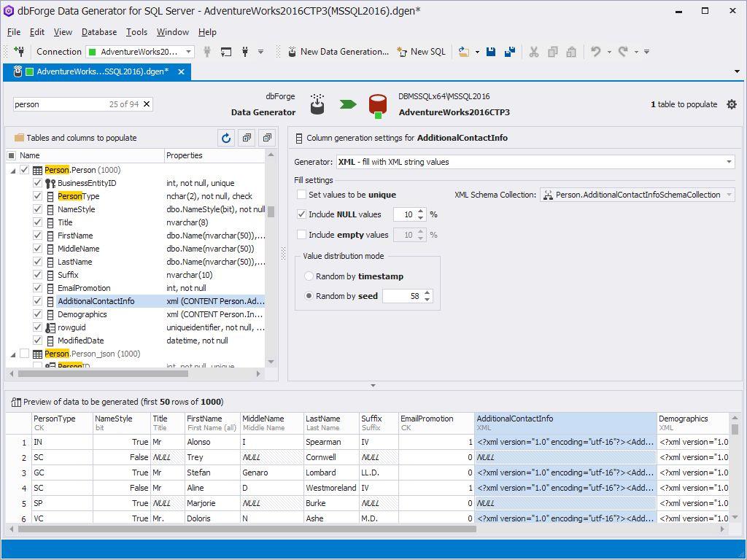
Task: Uncheck Include NULL values
Action: pyautogui.click(x=301, y=214)
